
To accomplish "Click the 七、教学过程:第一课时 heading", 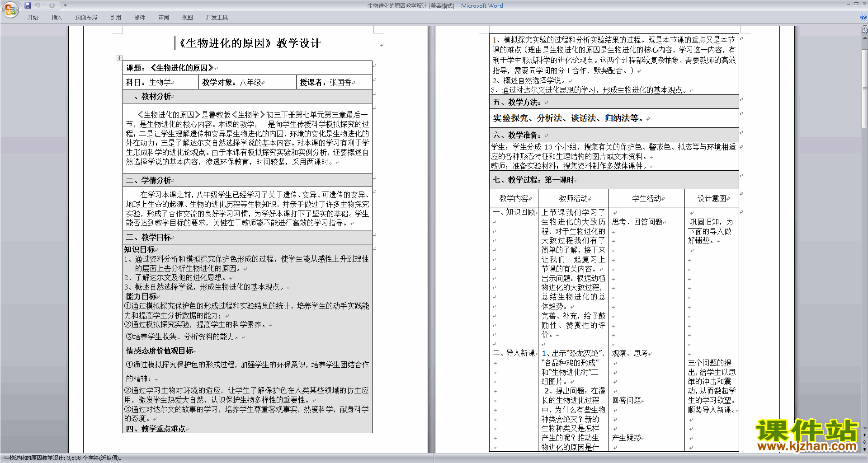I will 533,180.
